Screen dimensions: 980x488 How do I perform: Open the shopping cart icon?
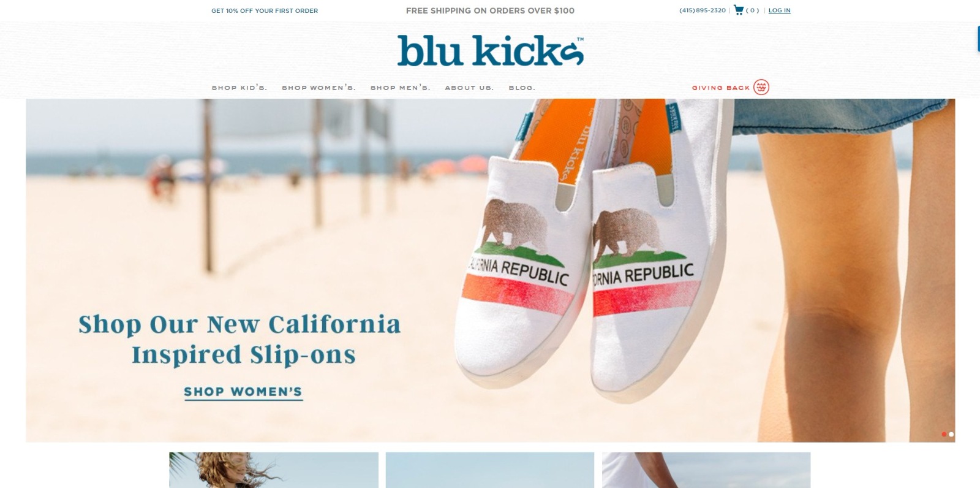pyautogui.click(x=739, y=10)
